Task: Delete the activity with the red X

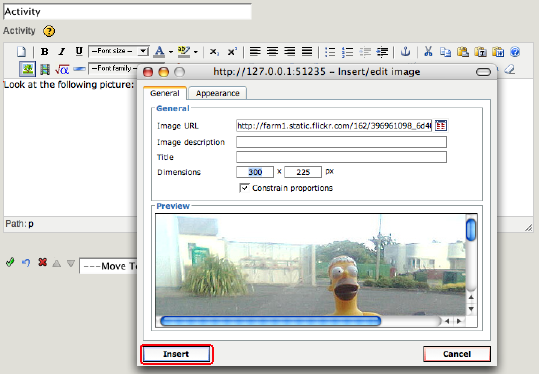Action: click(x=42, y=263)
